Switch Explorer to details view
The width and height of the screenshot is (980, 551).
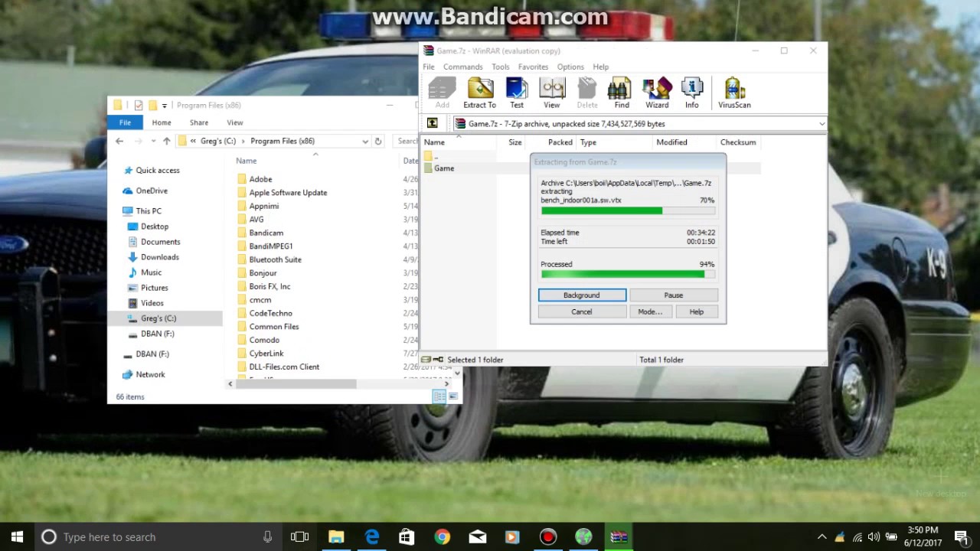[439, 396]
